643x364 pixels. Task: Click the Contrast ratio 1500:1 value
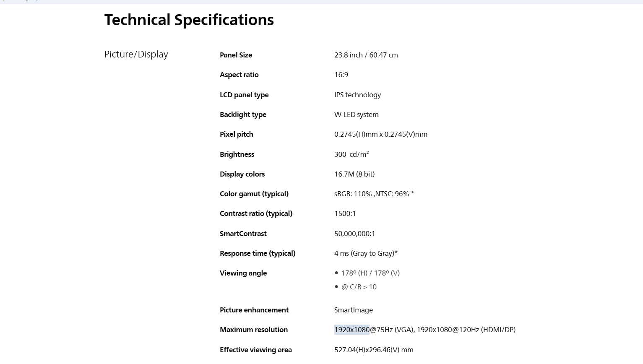(x=345, y=213)
